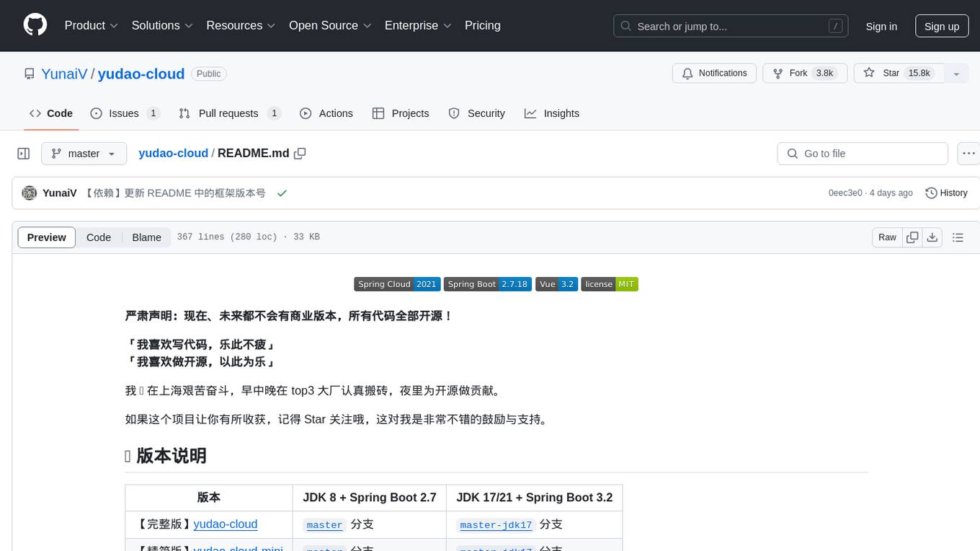The width and height of the screenshot is (980, 551).
Task: Expand the Product menu
Action: (92, 25)
